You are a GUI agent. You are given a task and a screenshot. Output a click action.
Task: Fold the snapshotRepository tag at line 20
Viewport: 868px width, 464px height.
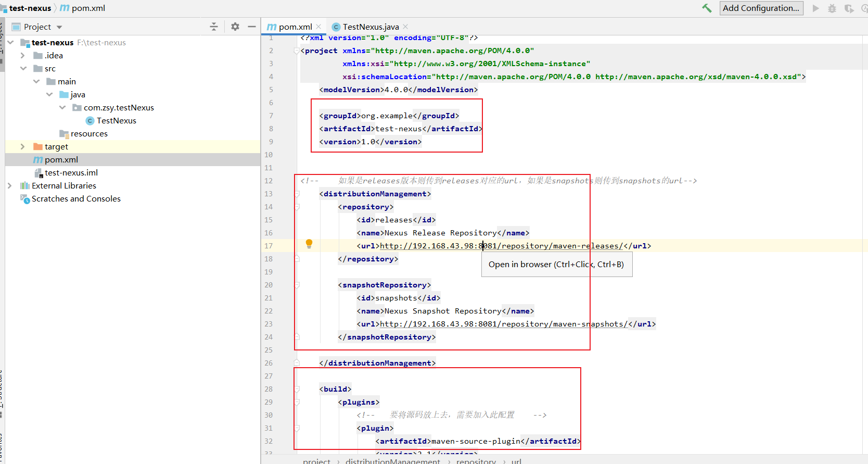[x=297, y=285]
